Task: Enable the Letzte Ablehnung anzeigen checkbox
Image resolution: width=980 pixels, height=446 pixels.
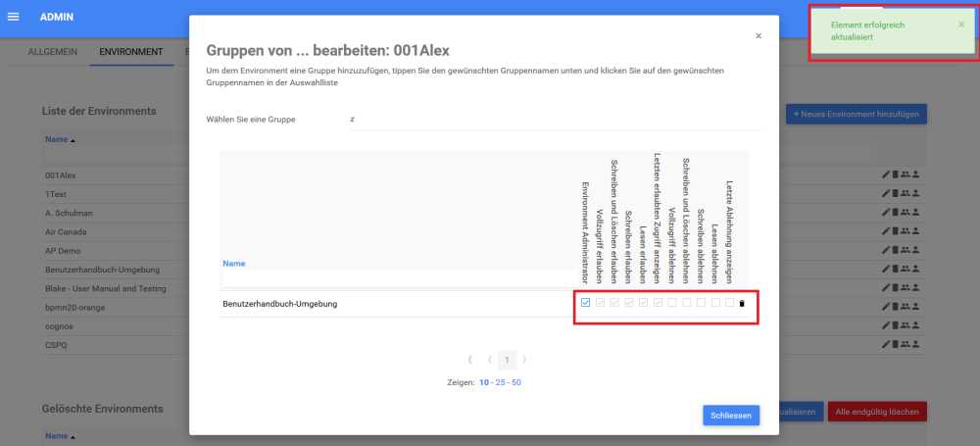Action: (730, 303)
